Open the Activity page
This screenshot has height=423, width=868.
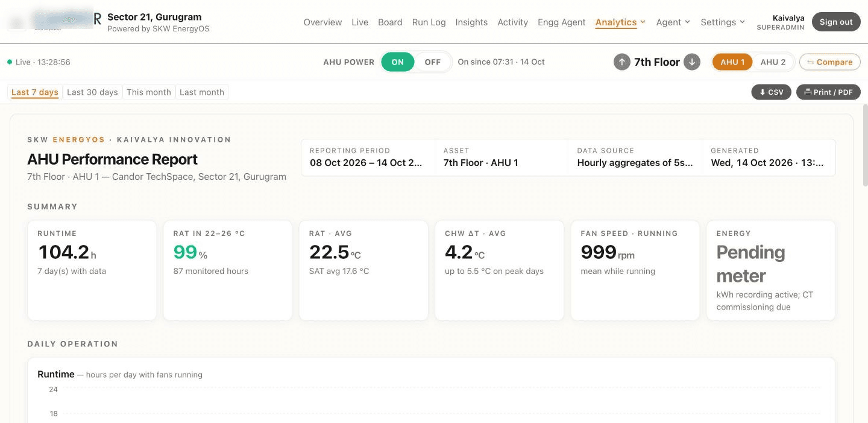[513, 22]
